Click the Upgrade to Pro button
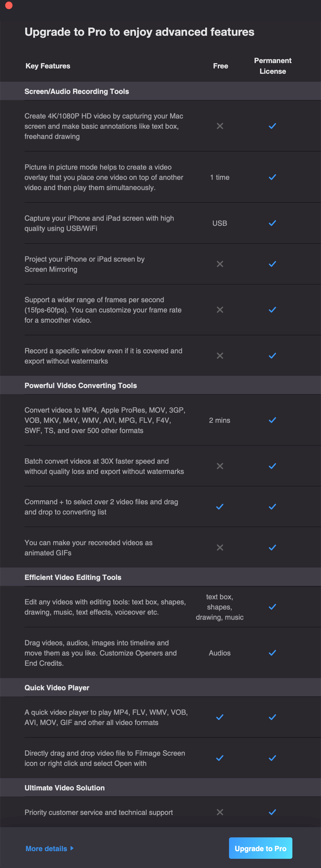This screenshot has height=868, width=321. pos(260,848)
